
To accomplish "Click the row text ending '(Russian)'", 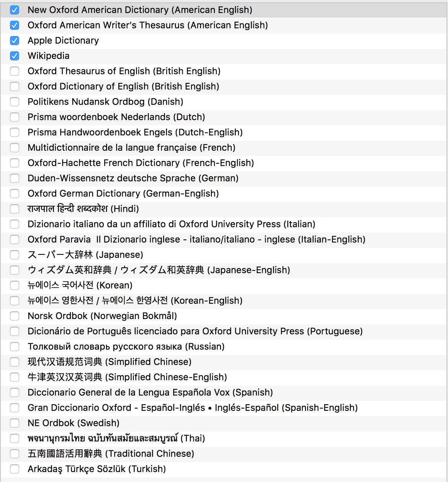I will click(126, 347).
